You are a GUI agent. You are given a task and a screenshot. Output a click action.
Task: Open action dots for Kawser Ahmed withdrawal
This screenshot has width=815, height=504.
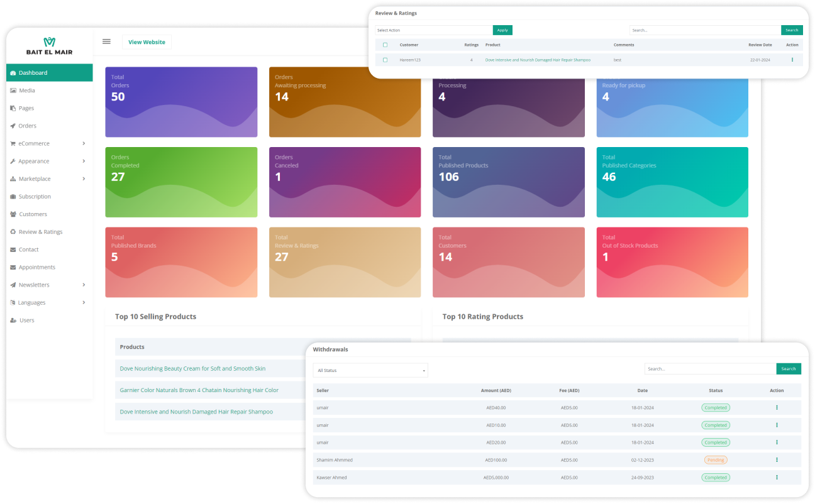click(x=777, y=478)
